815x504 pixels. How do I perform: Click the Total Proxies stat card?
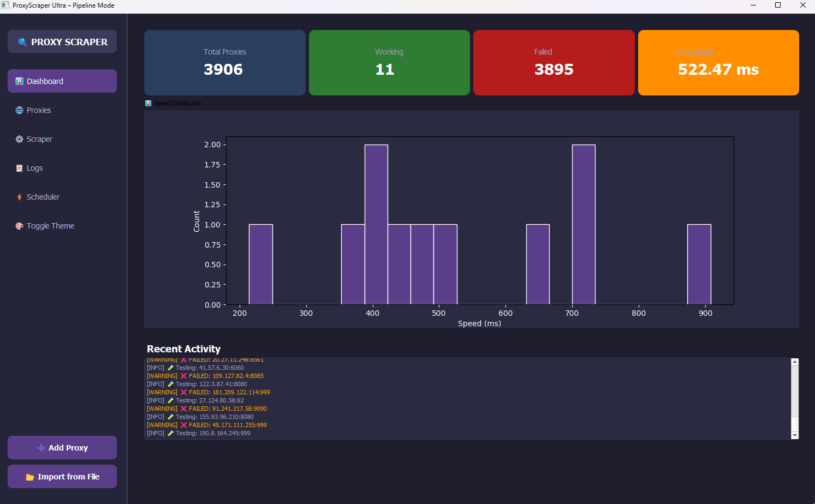225,63
